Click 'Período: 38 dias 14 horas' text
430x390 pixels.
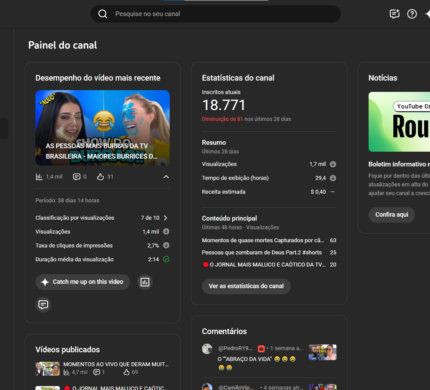click(x=67, y=201)
